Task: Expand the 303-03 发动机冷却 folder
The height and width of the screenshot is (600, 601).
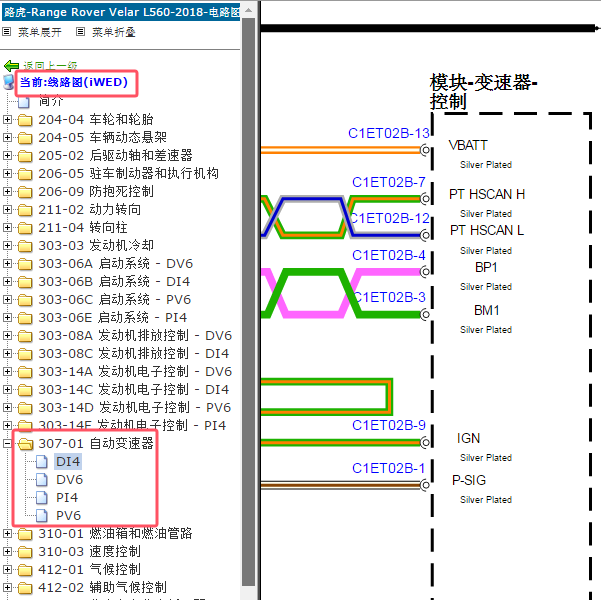Action: tap(7, 245)
